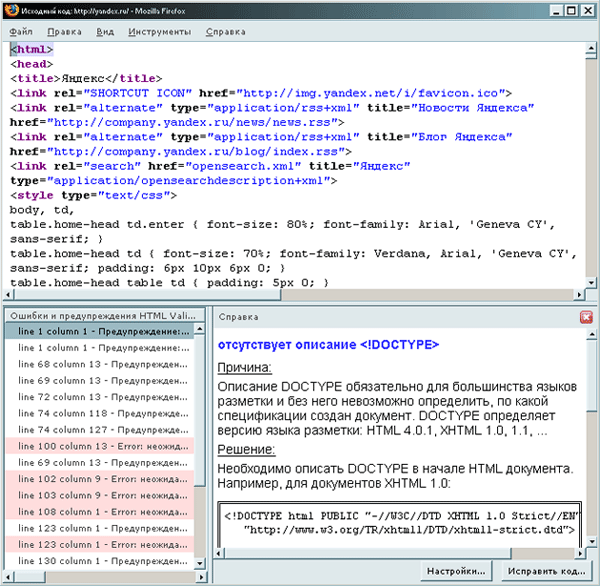Screen dimensions: 600x586
Task: Click the Решение: heading in help panel
Action: click(x=246, y=449)
